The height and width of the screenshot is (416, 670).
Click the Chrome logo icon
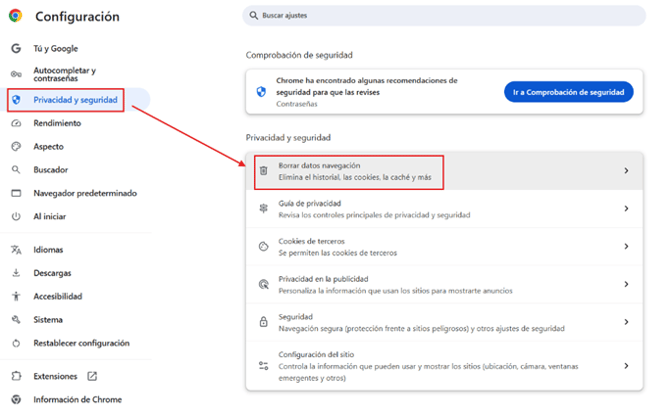point(15,16)
